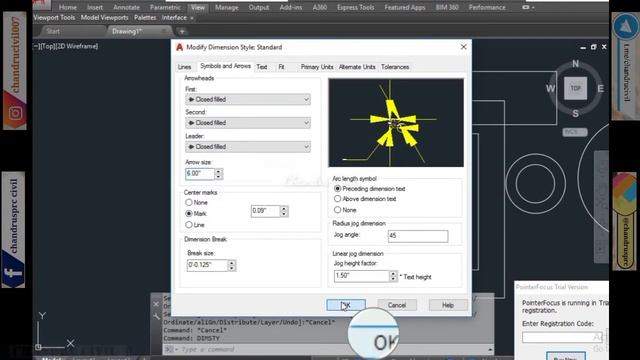The image size is (640, 360).
Task: Click the N compass direction on ViewCube
Action: pyautogui.click(x=576, y=64)
